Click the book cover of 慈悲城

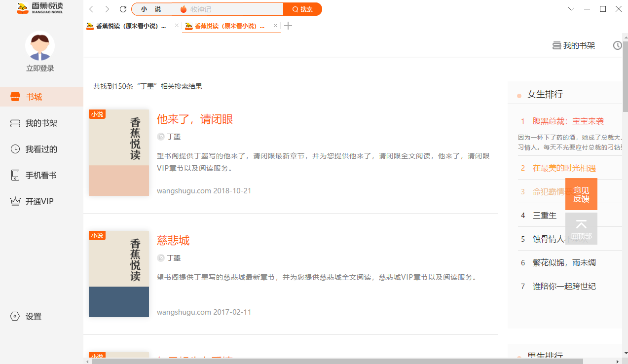119,274
